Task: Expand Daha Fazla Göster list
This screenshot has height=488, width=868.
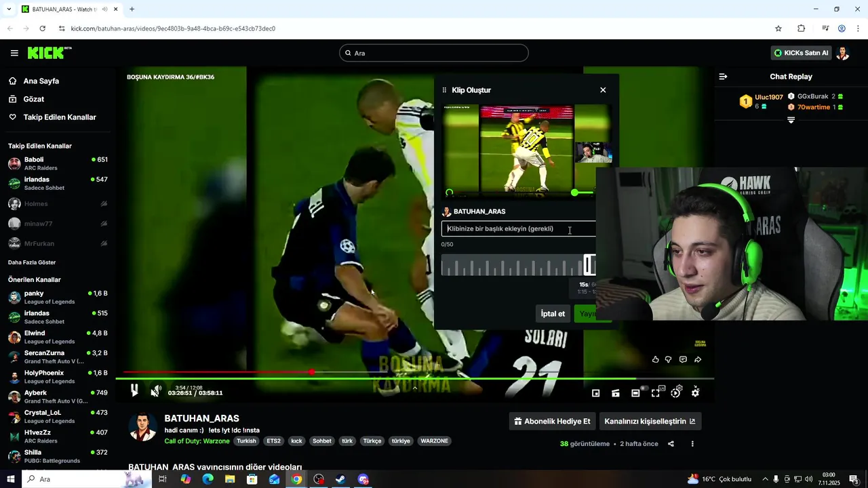Action: pos(32,262)
